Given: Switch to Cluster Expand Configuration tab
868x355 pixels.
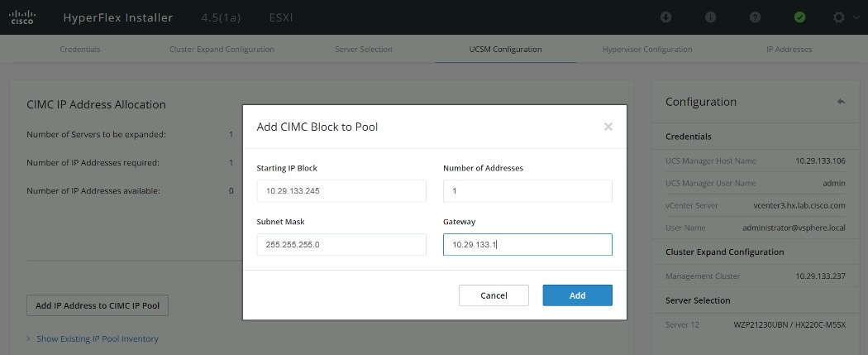Looking at the screenshot, I should point(222,50).
